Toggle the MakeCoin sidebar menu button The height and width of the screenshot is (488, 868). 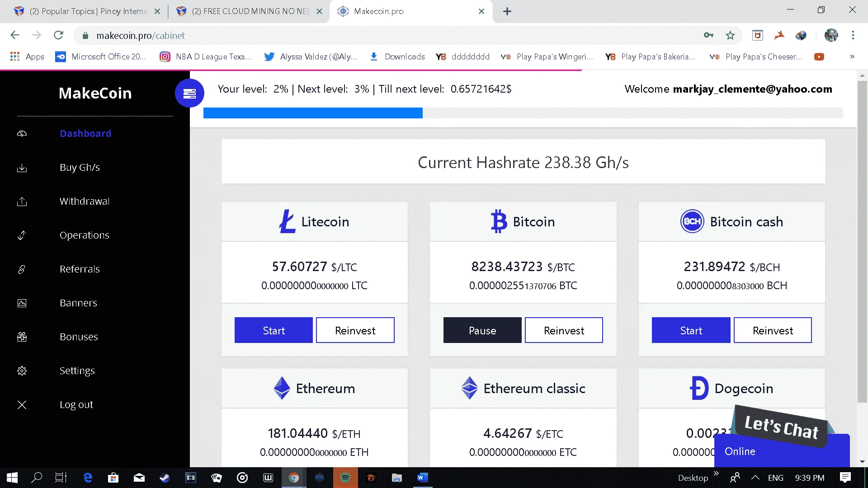tap(189, 93)
